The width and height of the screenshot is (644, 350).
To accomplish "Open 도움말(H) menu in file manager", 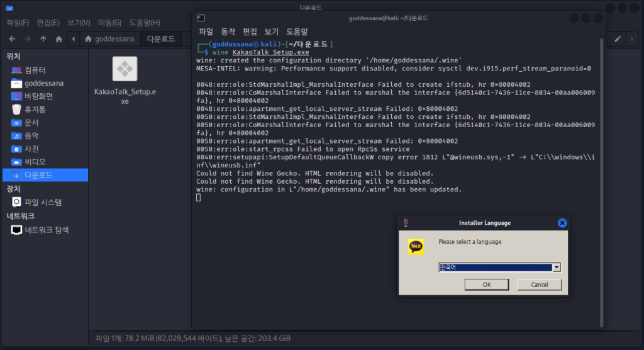I will coord(145,23).
